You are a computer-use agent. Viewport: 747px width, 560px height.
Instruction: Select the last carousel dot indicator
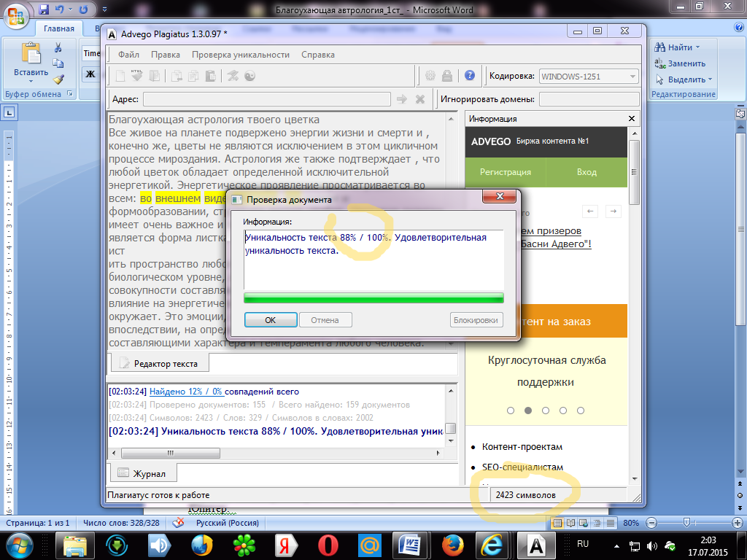point(581,411)
